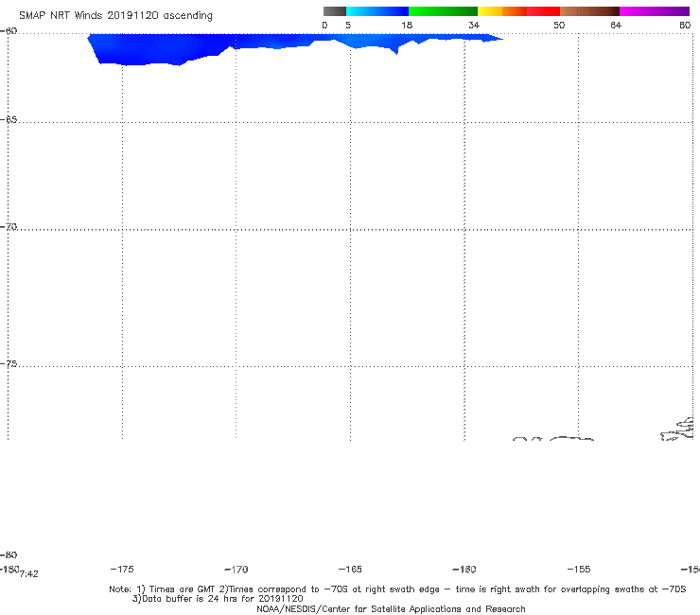Click the coastline outline at the right edge

point(677,430)
